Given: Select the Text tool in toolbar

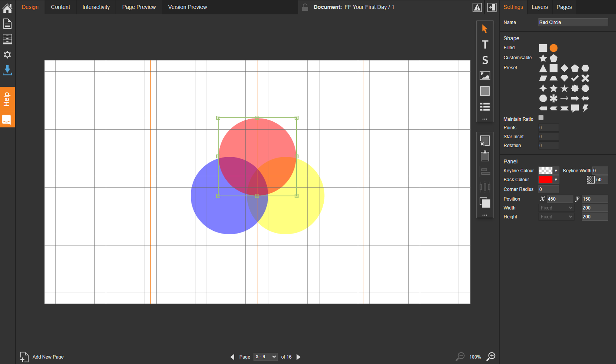Looking at the screenshot, I should coord(485,45).
